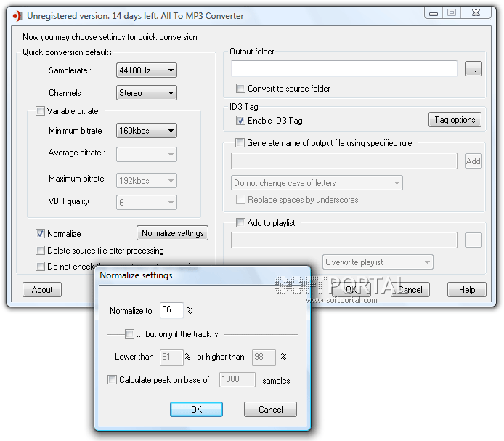The image size is (504, 441).
Task: Click Cancel in the main converter window
Action: tap(410, 289)
